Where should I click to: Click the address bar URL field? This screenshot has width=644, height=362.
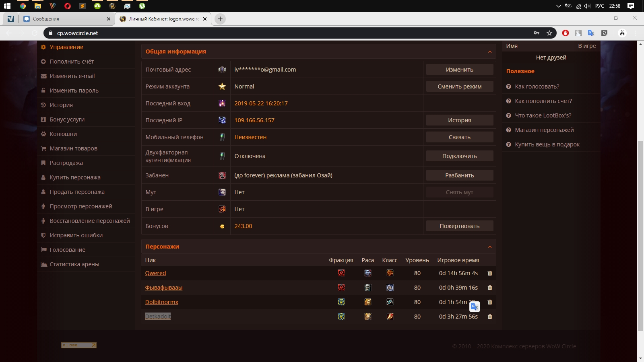(x=282, y=33)
